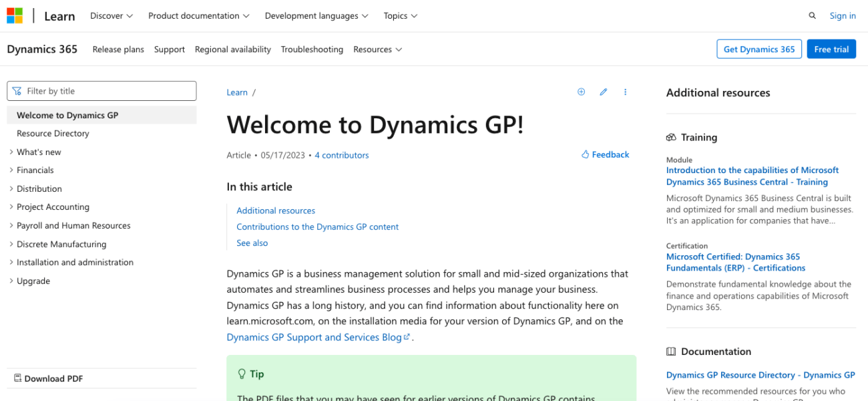The height and width of the screenshot is (401, 868).
Task: Click the Learn site title
Action: coord(59,16)
